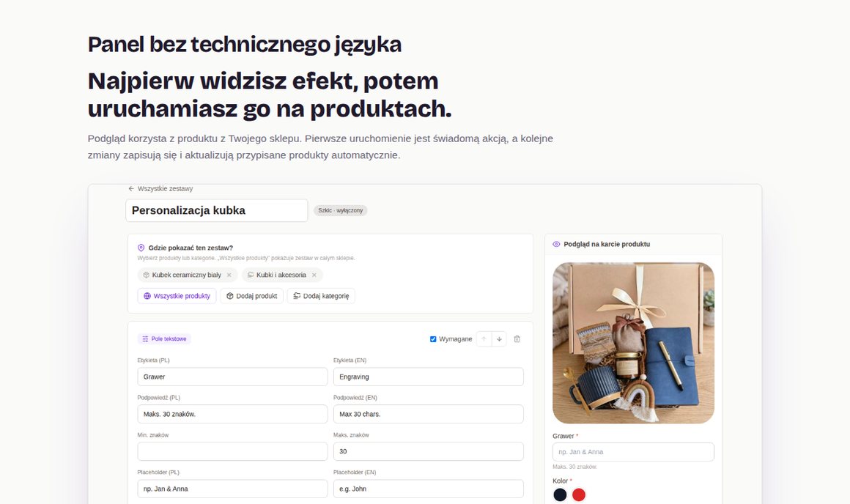Click the Gdzie pokazać ten zestaw? heading
The height and width of the screenshot is (504, 850).
click(191, 248)
